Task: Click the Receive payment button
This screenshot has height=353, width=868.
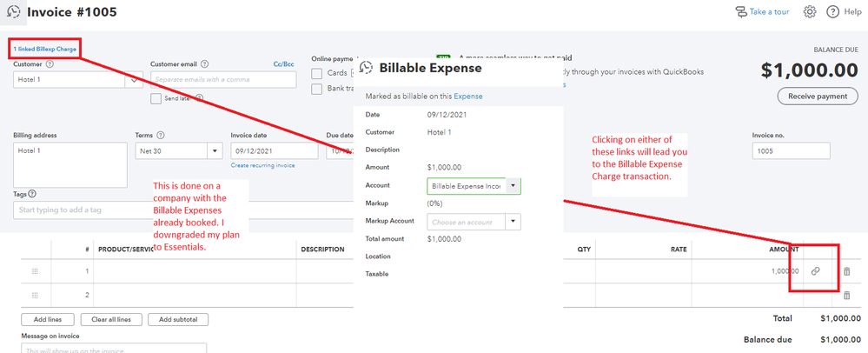Action: 817,96
